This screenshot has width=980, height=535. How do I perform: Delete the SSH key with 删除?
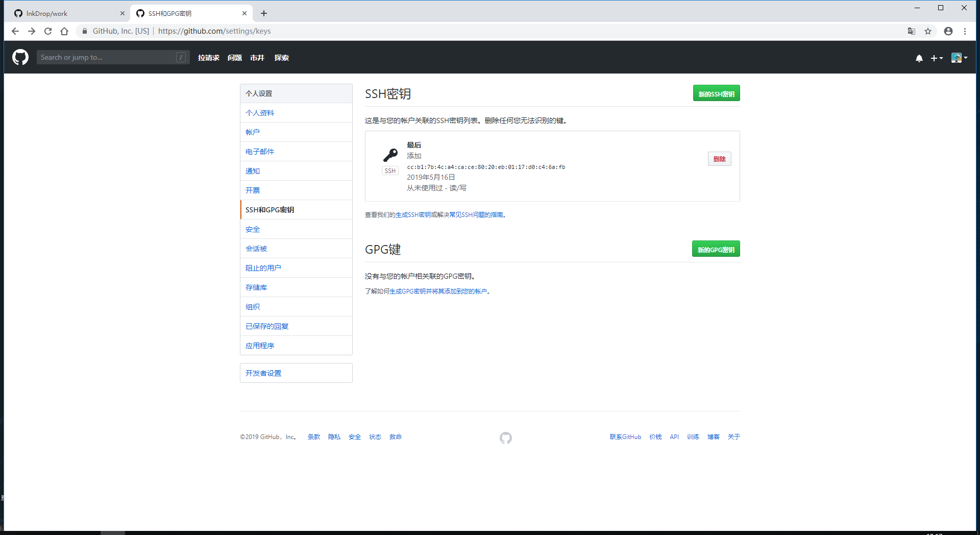(x=719, y=159)
